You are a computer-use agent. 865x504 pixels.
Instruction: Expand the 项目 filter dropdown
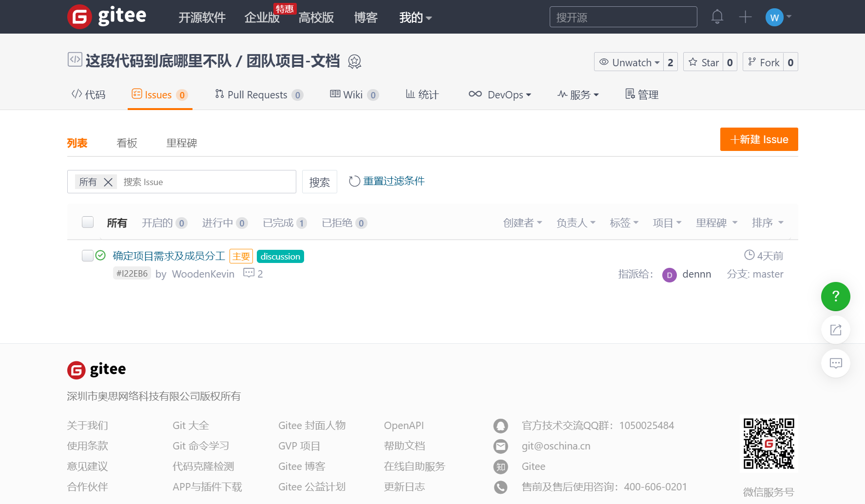(x=667, y=223)
